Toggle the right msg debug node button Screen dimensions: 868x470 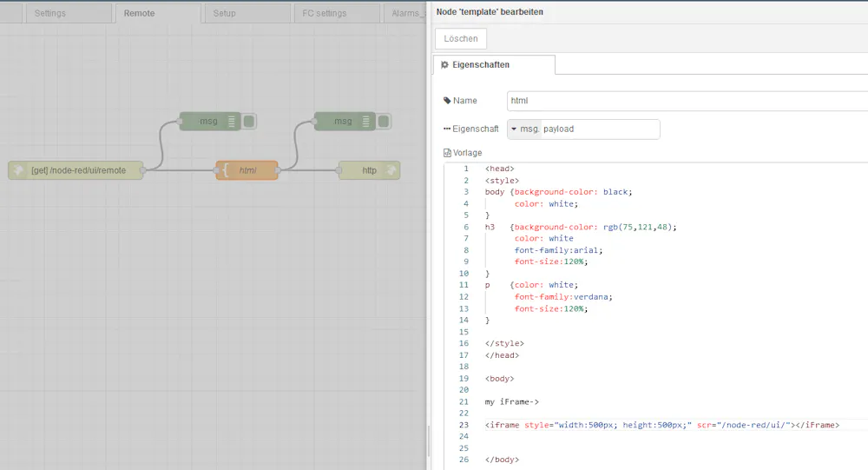coord(384,122)
